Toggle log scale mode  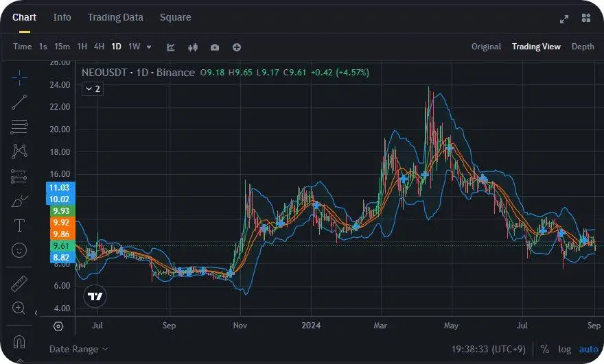pyautogui.click(x=564, y=349)
